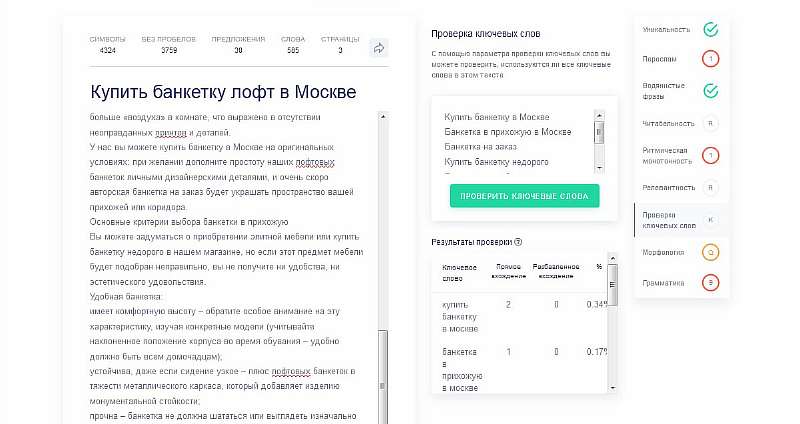Click the Релевантность score circle

pyautogui.click(x=710, y=188)
